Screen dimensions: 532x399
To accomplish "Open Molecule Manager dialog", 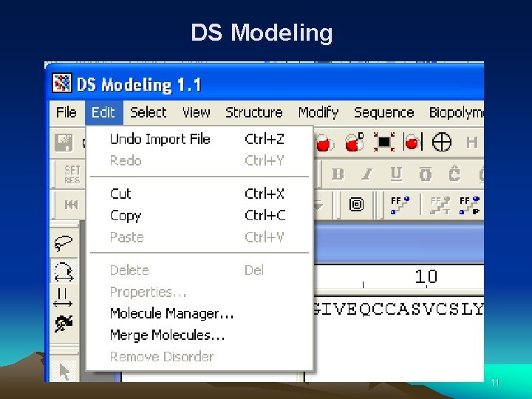I will coord(199,313).
